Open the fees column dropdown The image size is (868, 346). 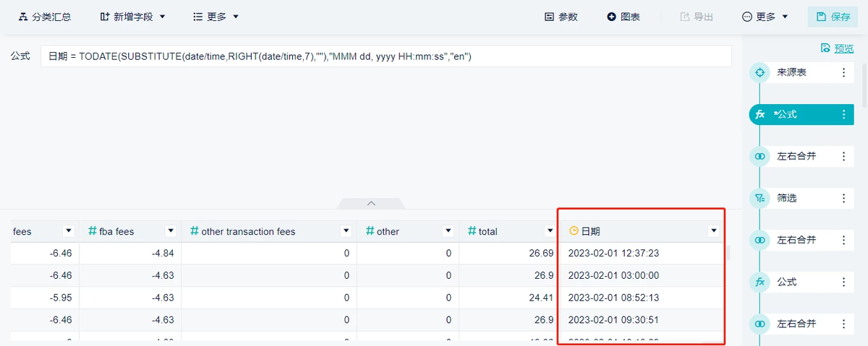[x=69, y=231]
